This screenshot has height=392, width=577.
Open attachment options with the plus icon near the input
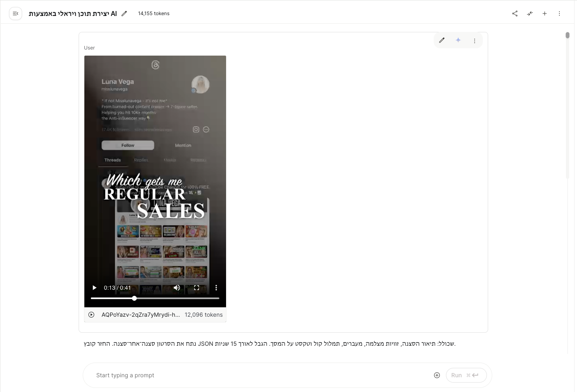(437, 375)
